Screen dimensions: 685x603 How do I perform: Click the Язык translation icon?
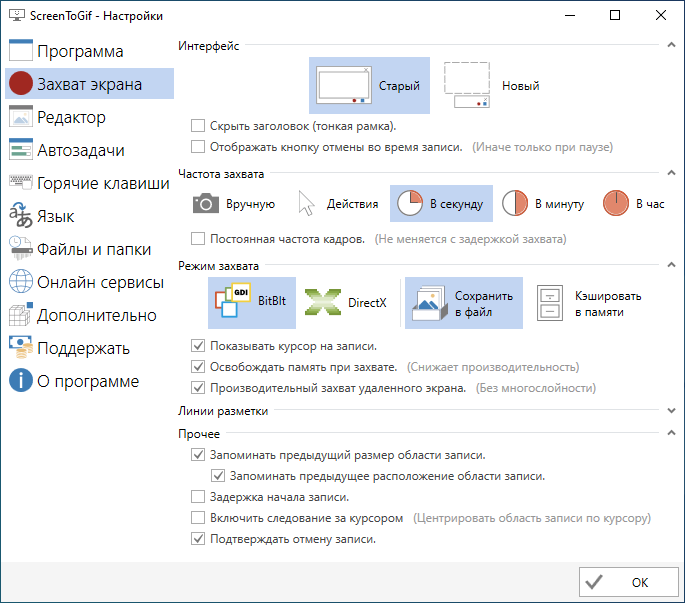click(x=21, y=215)
